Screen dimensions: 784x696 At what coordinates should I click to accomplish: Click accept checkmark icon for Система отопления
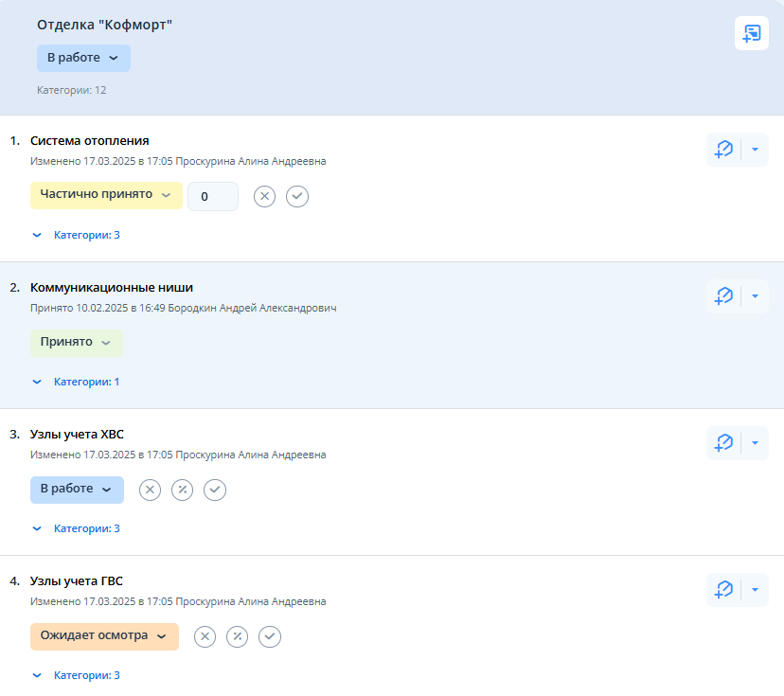pos(297,196)
